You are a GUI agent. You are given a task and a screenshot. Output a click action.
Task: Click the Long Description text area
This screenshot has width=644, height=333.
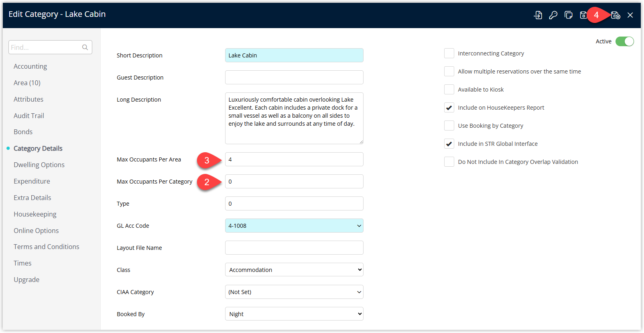pyautogui.click(x=294, y=118)
